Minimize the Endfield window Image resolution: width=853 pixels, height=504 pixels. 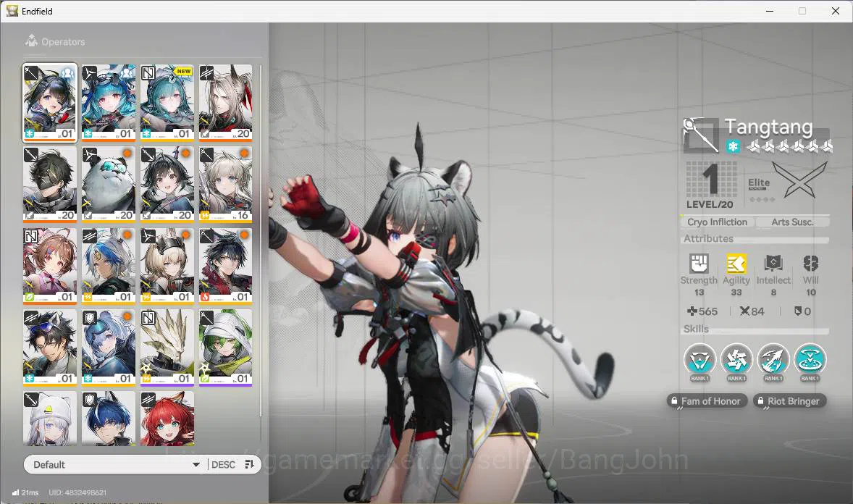click(770, 11)
